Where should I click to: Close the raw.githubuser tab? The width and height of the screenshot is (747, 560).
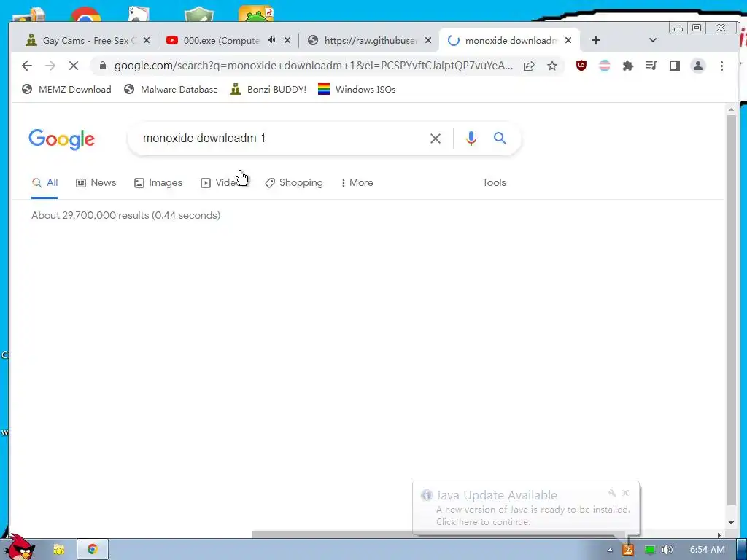coord(428,41)
